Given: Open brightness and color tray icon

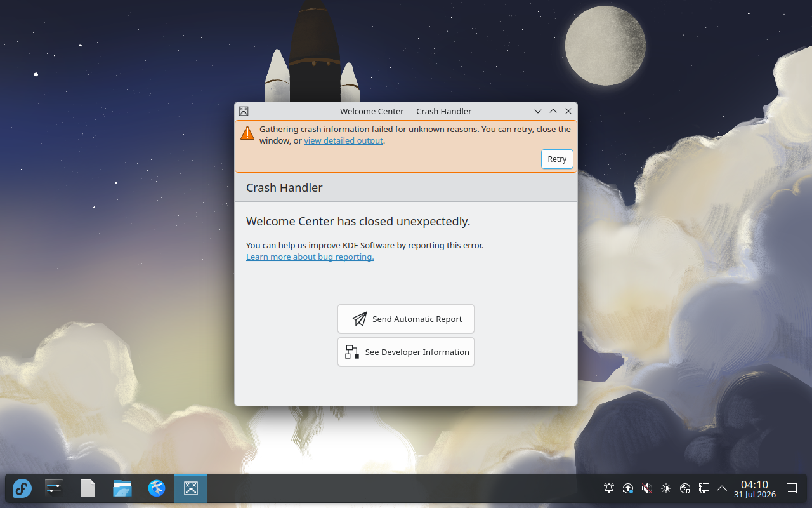Looking at the screenshot, I should pos(666,488).
